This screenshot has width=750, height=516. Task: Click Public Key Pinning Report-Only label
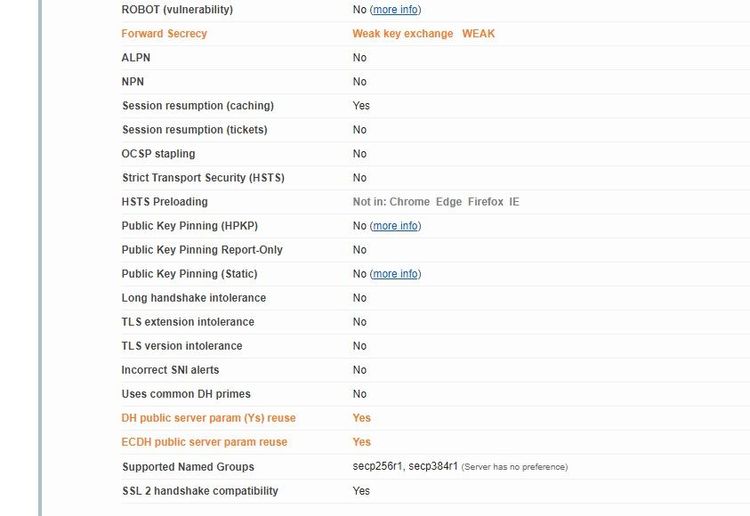(x=202, y=250)
